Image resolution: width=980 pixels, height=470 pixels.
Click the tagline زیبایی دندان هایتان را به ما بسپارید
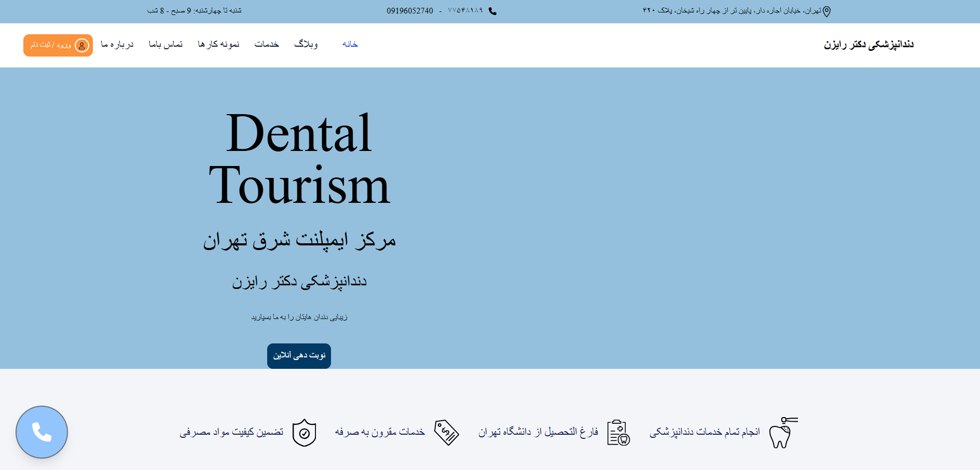click(299, 317)
